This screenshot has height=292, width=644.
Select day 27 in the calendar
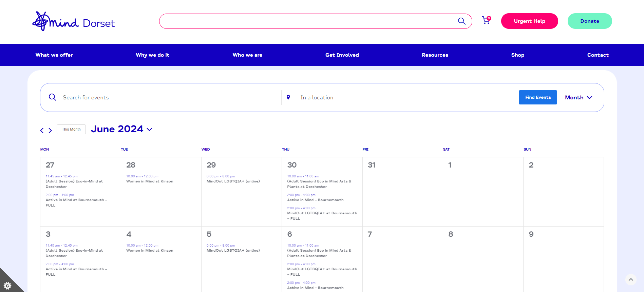point(50,165)
